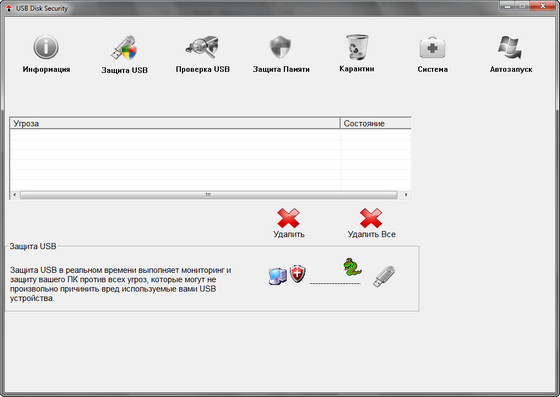This screenshot has height=397, width=560.
Task: Click the Удалить Все button
Action: point(371,223)
